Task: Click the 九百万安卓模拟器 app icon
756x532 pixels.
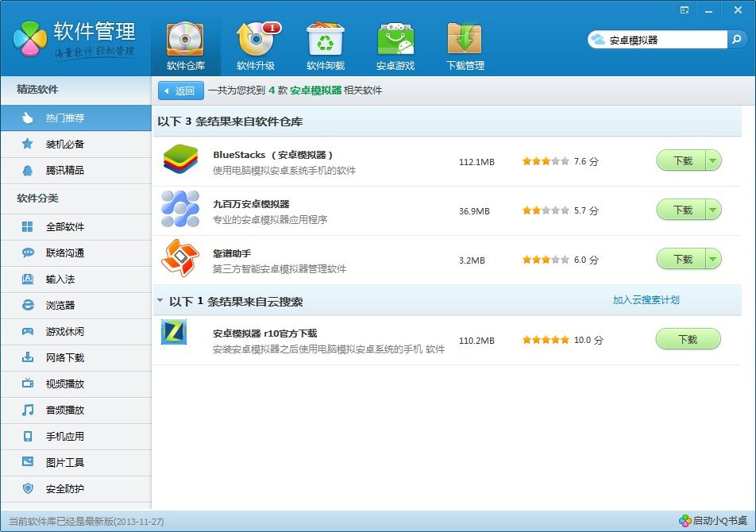Action: coord(180,209)
